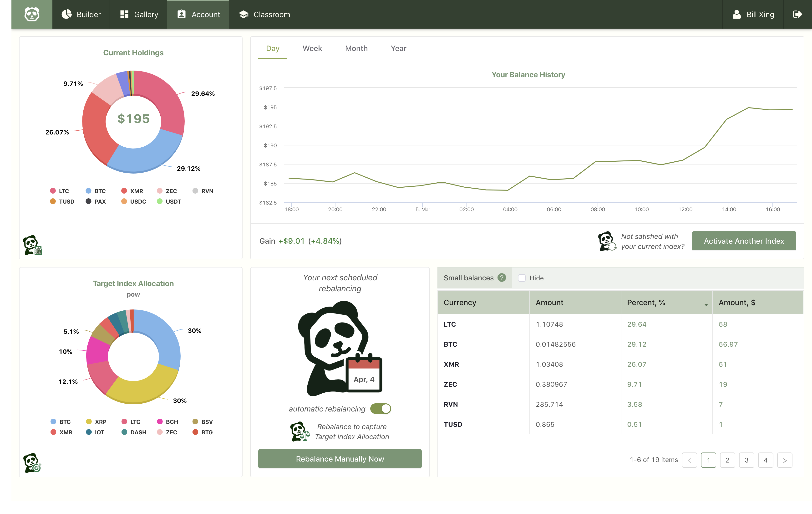The height and width of the screenshot is (514, 812).
Task: Check the Hide checkbox for small balances
Action: click(522, 278)
